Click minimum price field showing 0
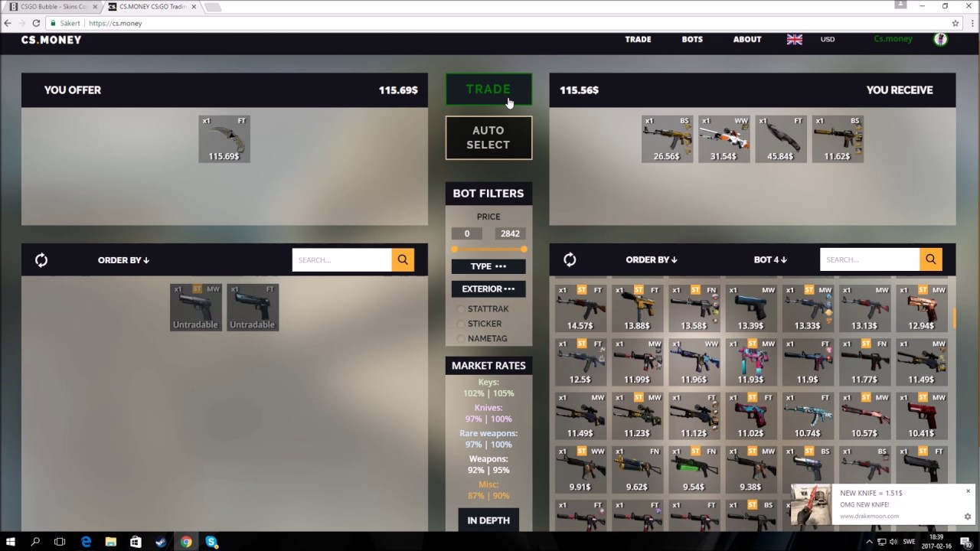This screenshot has width=980, height=551. pyautogui.click(x=466, y=233)
